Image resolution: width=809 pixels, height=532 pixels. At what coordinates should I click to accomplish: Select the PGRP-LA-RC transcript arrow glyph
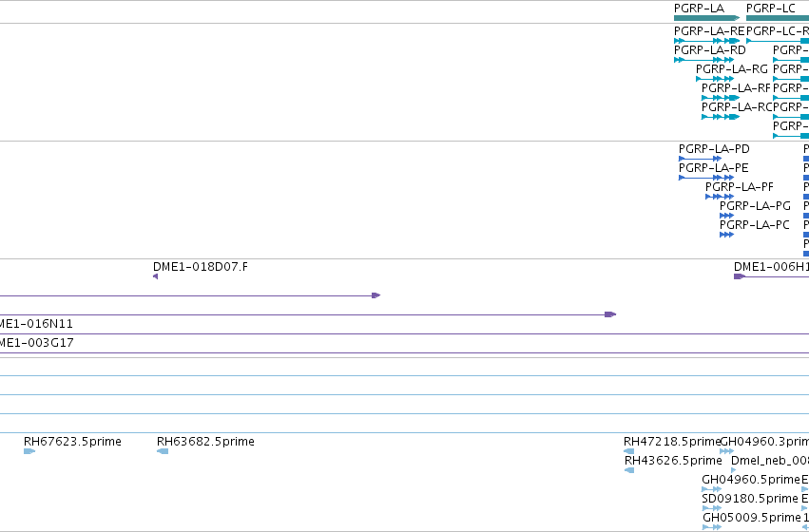(721, 117)
